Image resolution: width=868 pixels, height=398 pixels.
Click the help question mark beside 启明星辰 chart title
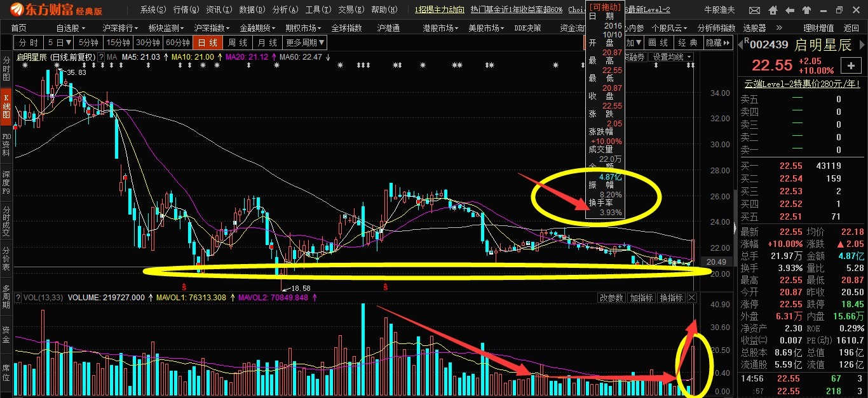100,57
